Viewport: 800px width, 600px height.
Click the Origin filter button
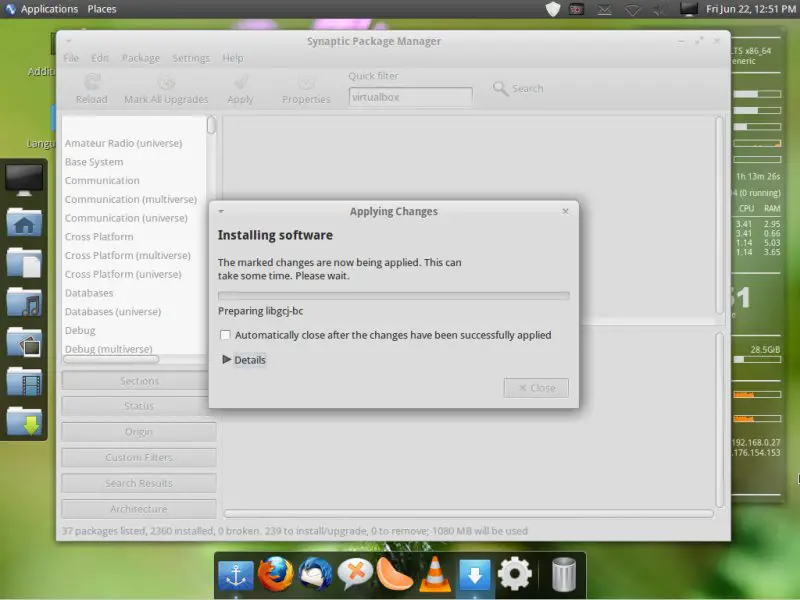point(139,432)
